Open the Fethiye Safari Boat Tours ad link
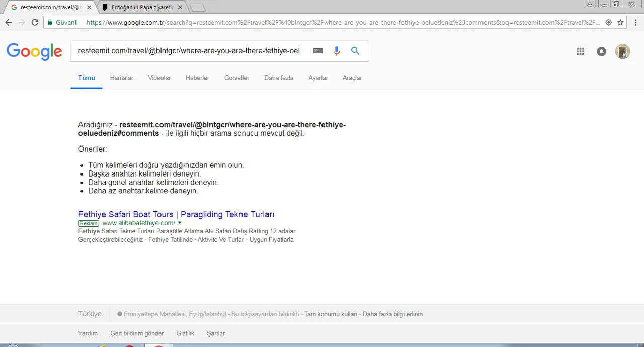The width and height of the screenshot is (644, 347). pos(176,214)
